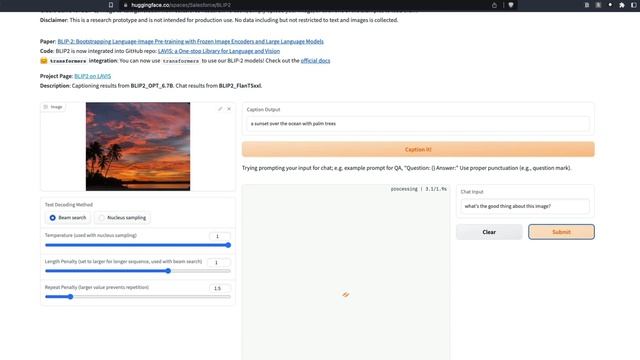Screen dimensions: 640x360
Task: Click the Repeat Penalty slider handle
Action: tap(70, 297)
